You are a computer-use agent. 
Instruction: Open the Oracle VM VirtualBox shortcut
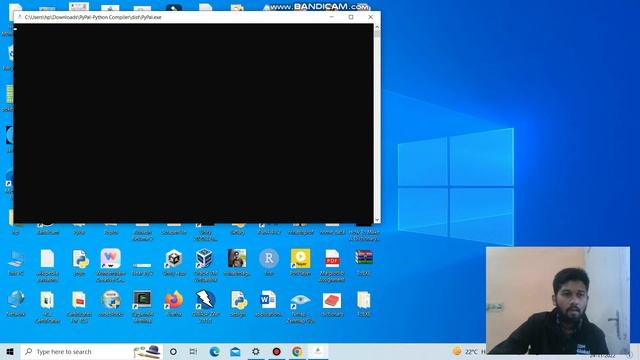click(x=204, y=259)
